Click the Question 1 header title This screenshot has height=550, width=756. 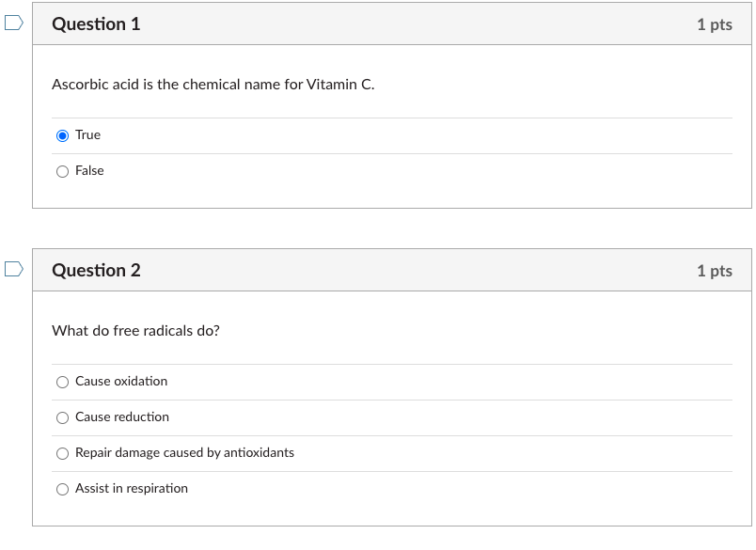(96, 24)
